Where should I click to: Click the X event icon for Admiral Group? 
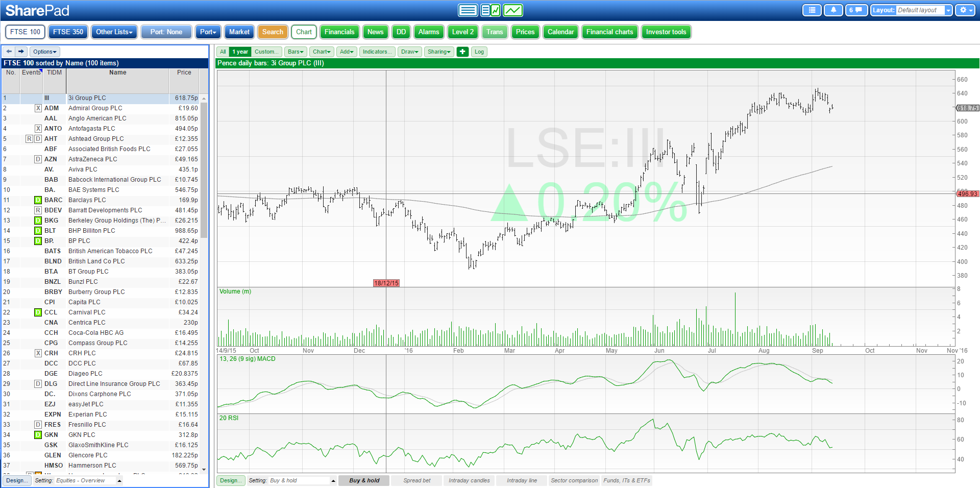(38, 108)
